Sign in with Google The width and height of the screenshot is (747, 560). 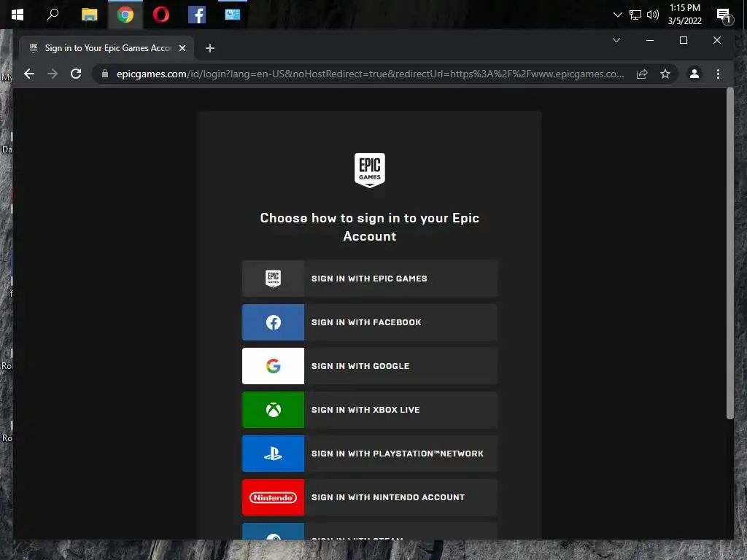click(x=370, y=366)
